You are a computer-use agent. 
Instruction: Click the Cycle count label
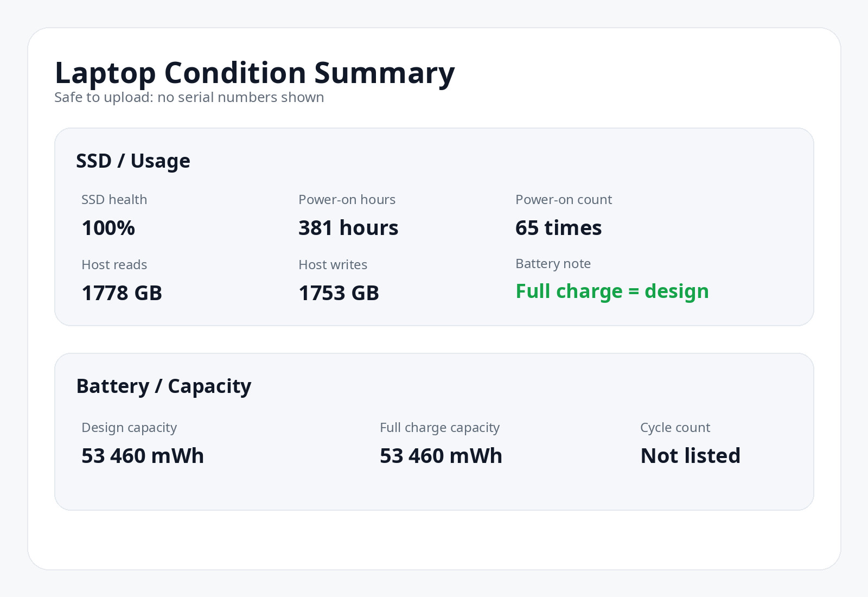pos(675,428)
